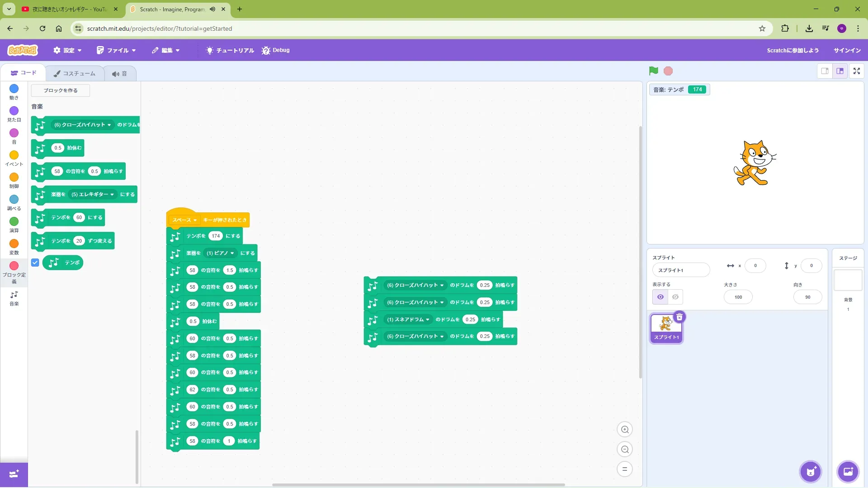Uncheck the tempo reporter checkbox
Viewport: 868px width, 488px height.
[35, 263]
